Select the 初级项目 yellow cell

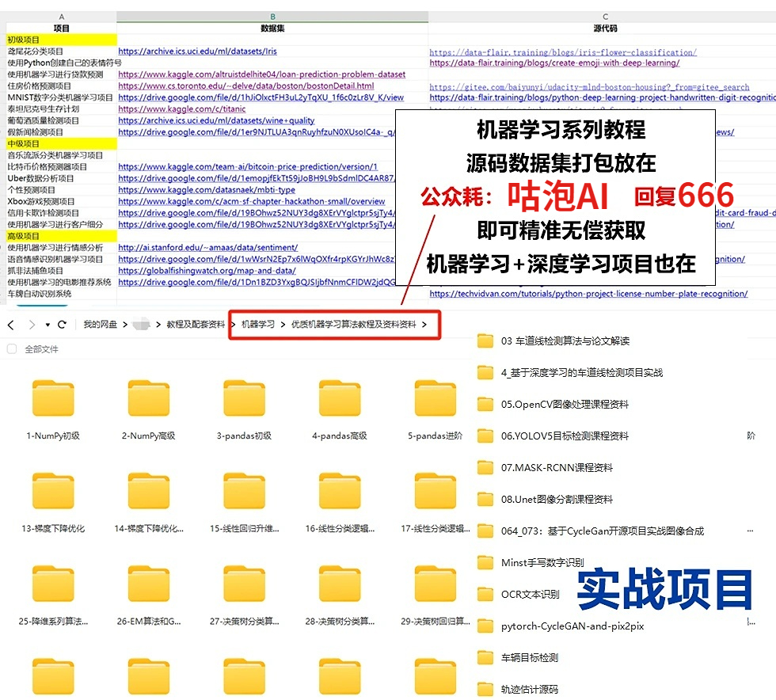(62, 40)
